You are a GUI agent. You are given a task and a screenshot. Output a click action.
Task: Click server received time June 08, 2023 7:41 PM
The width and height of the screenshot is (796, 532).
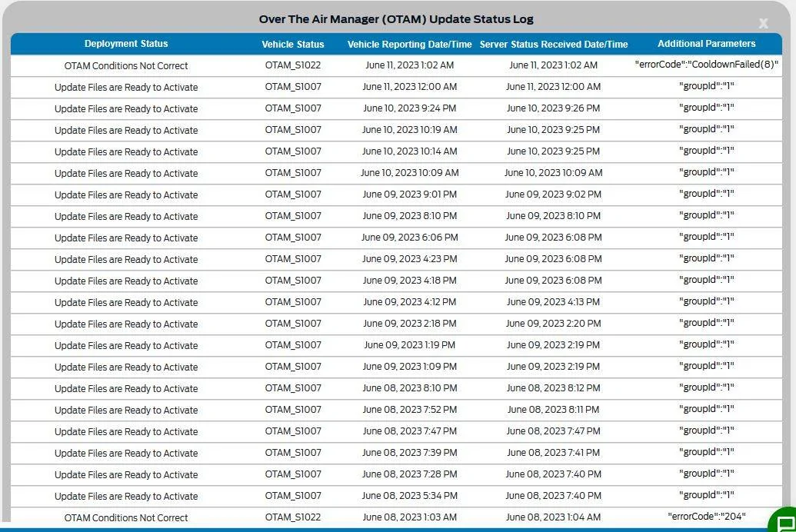(553, 452)
